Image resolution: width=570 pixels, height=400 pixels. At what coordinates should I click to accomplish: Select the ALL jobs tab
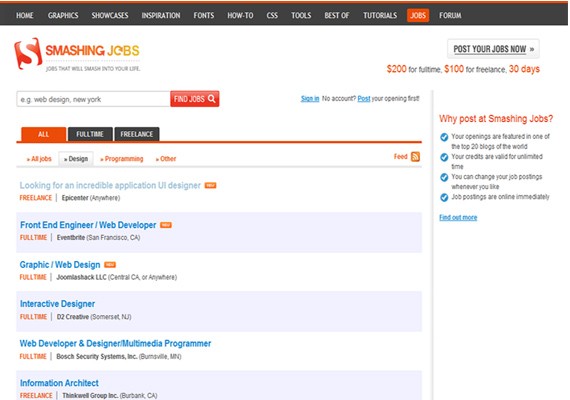44,134
